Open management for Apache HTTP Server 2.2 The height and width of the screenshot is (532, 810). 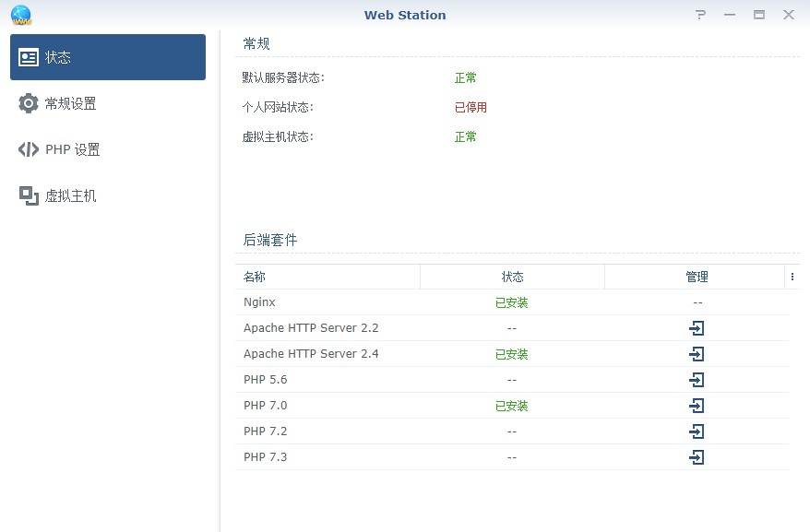[x=697, y=328]
